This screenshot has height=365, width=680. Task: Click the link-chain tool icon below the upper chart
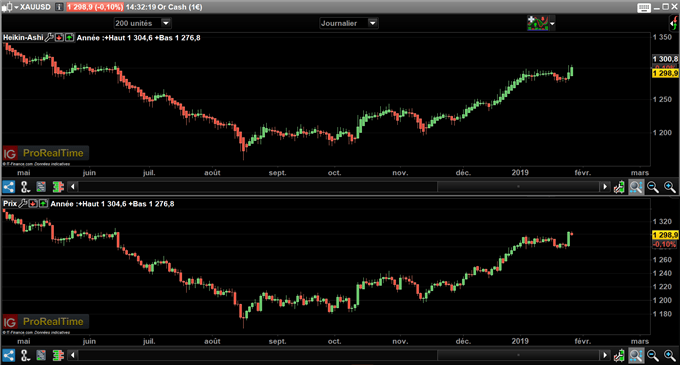(x=25, y=187)
